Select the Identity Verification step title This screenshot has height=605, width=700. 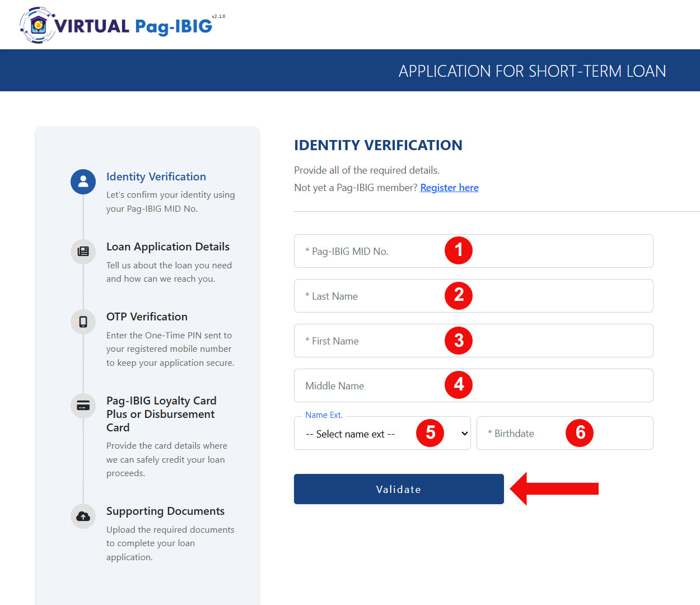[156, 176]
